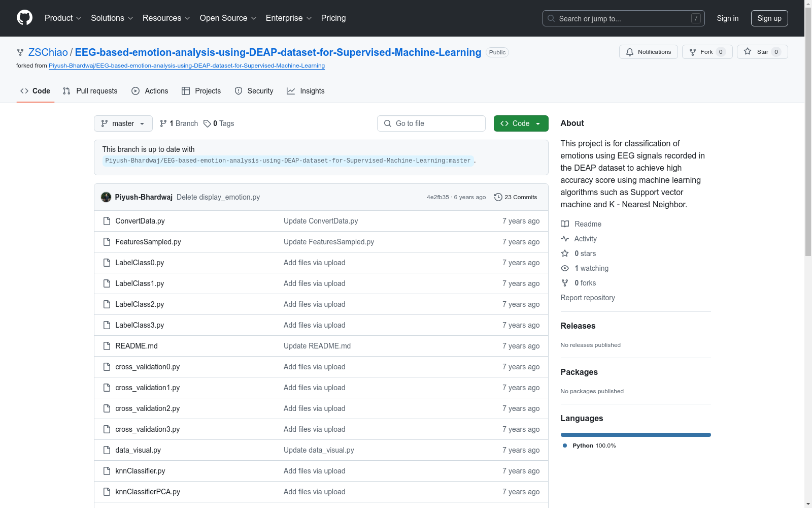Viewport: 812px width, 508px height.
Task: Click the Search or jump to field
Action: (624, 18)
